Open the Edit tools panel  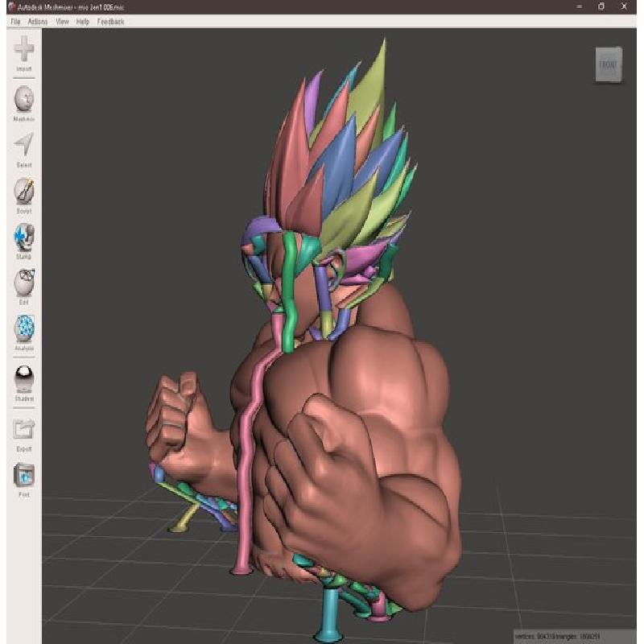[x=24, y=283]
